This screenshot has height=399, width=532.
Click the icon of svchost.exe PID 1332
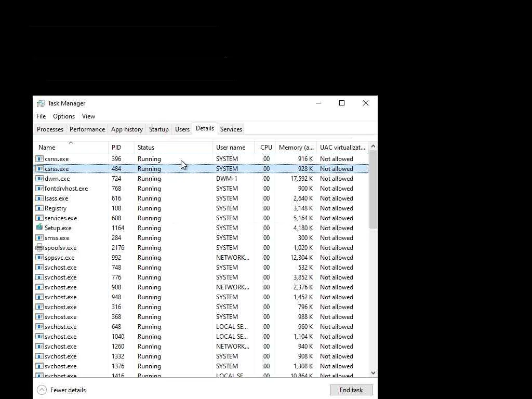click(39, 356)
